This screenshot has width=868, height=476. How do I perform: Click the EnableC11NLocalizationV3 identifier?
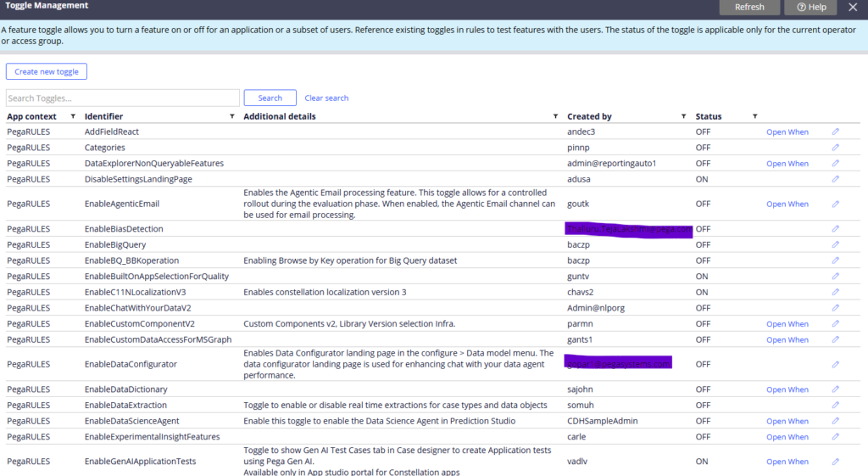click(x=135, y=292)
